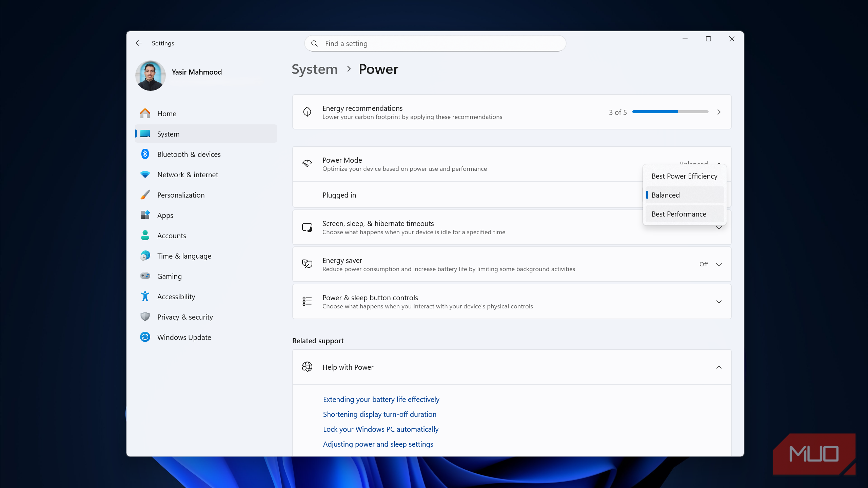
Task: Click the back arrow icon in Settings
Action: tap(138, 43)
